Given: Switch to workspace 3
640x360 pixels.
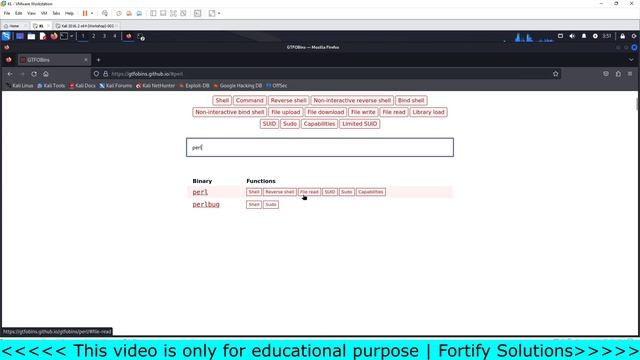Looking at the screenshot, I should click(104, 36).
